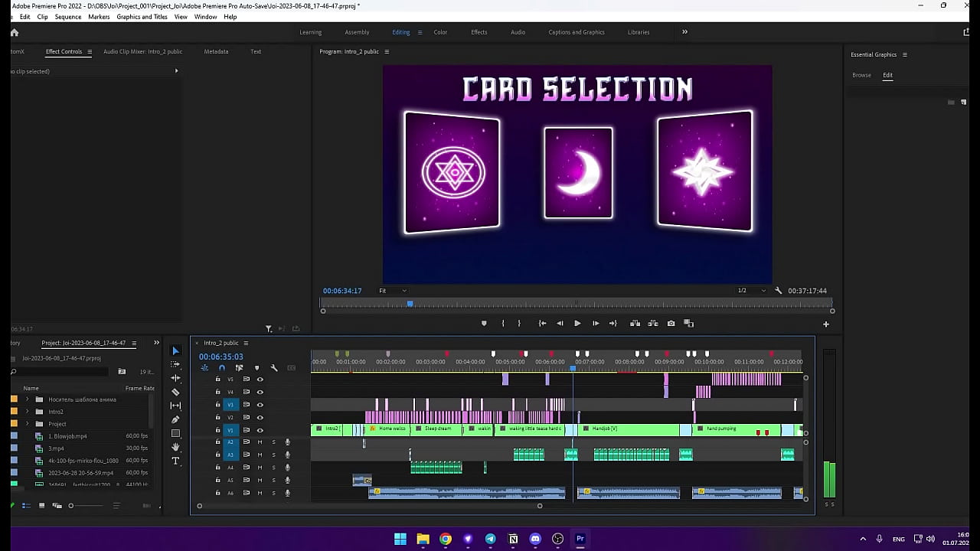
Task: Select the Pen tool in timeline toolbar
Action: 175,419
